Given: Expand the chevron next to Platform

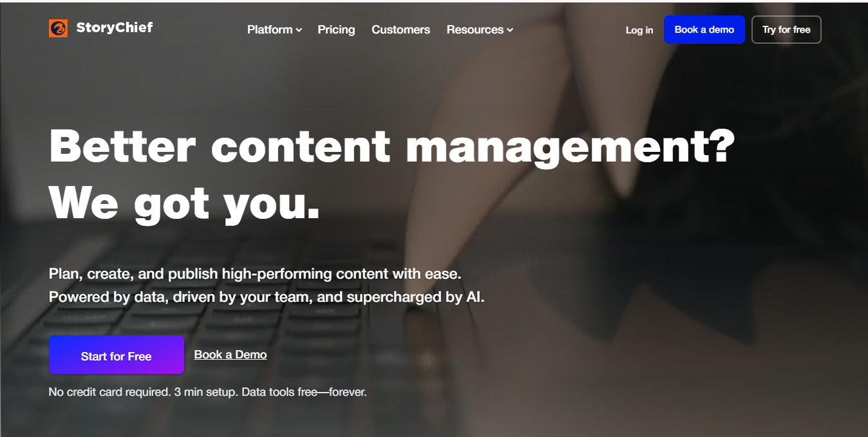Looking at the screenshot, I should [299, 30].
